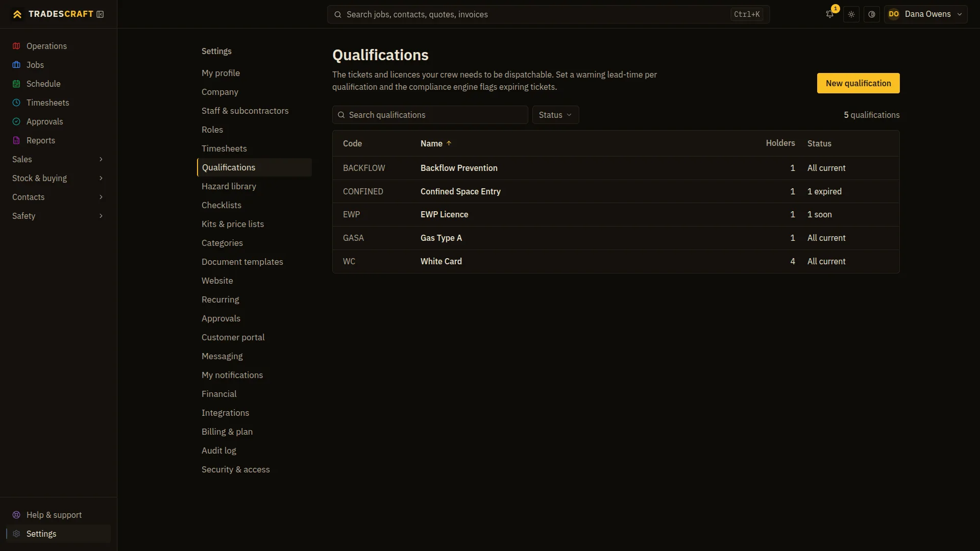The width and height of the screenshot is (980, 551).
Task: Expand the Contacts section
Action: coord(58,197)
